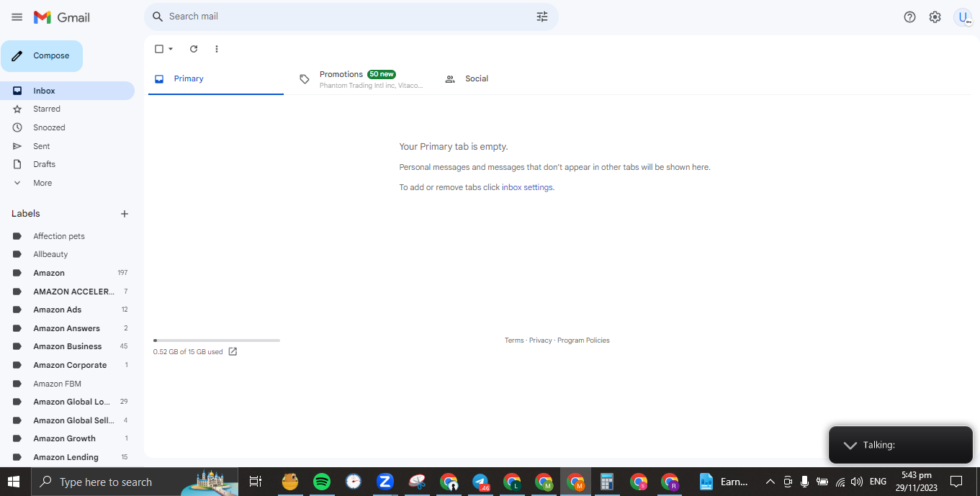Tick the select all messages checkbox
The height and width of the screenshot is (496, 980).
coord(159,49)
